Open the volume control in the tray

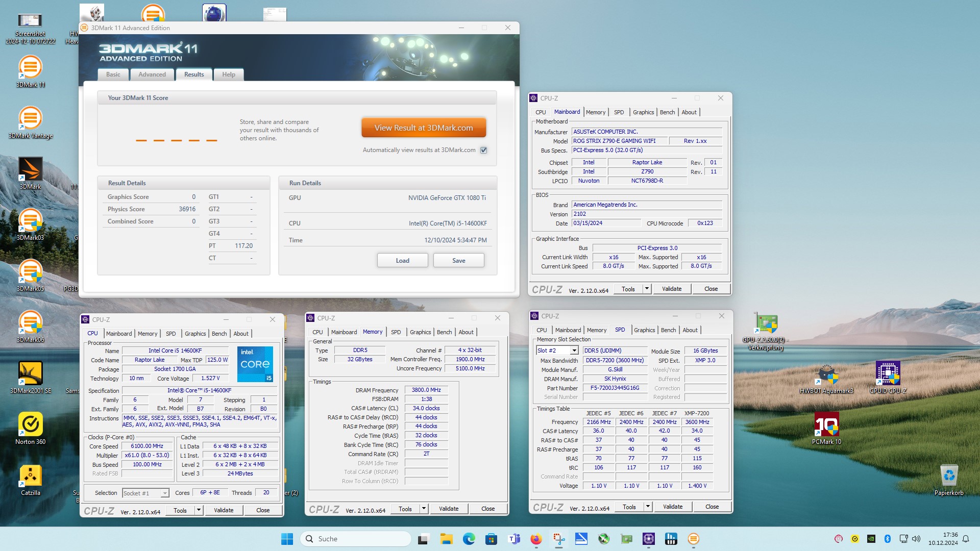[916, 539]
